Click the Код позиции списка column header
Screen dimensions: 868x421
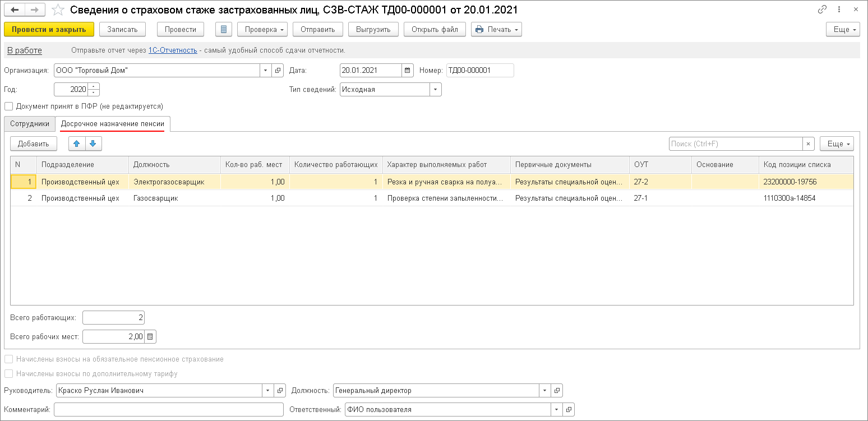coord(806,164)
